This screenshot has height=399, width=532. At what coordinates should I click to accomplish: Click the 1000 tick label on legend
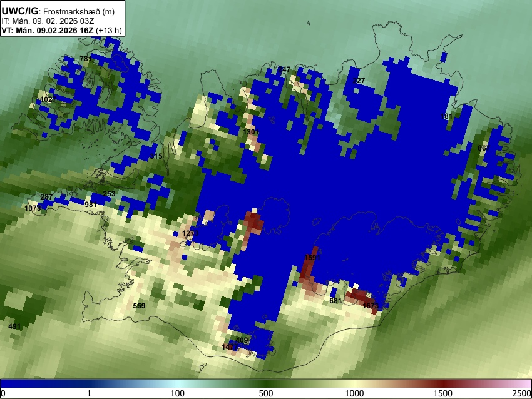pos(354,393)
